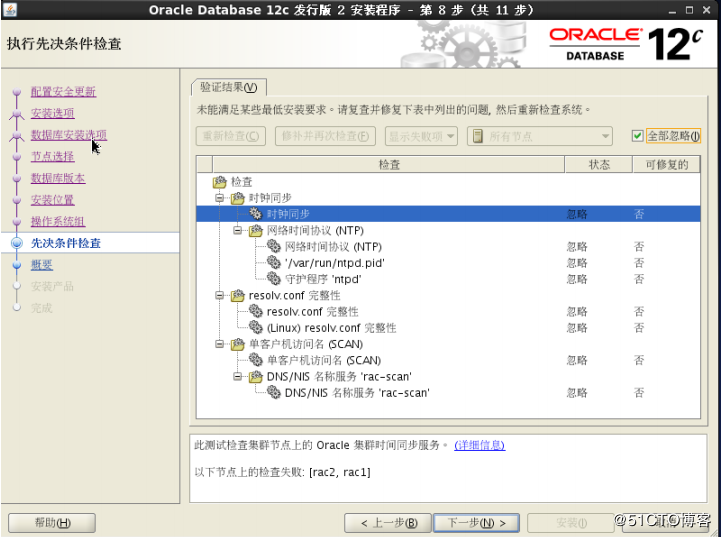This screenshot has height=537, width=721.
Task: Click the gear icon beside 守护程序 'ntpd'
Action: coord(274,279)
